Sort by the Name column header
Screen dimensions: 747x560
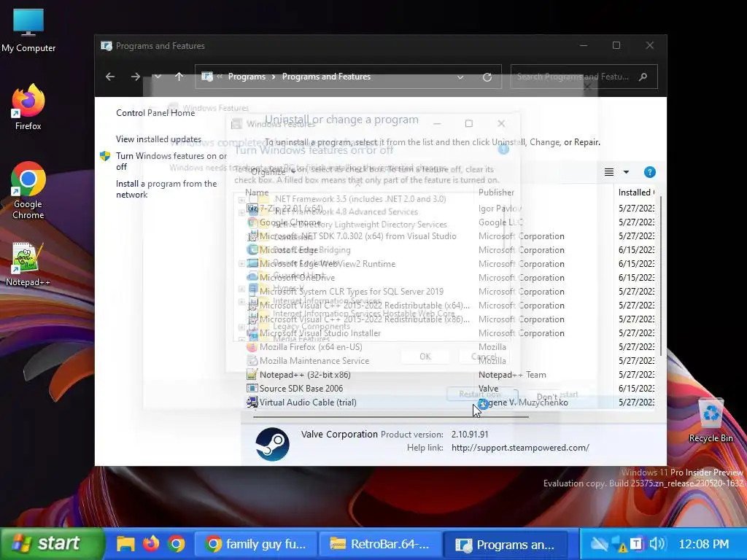(x=257, y=192)
